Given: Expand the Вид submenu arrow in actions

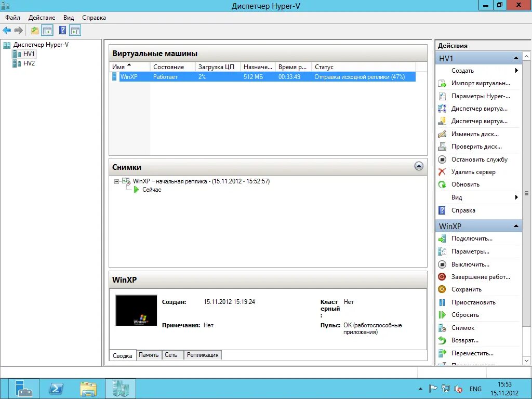Looking at the screenshot, I should [516, 197].
